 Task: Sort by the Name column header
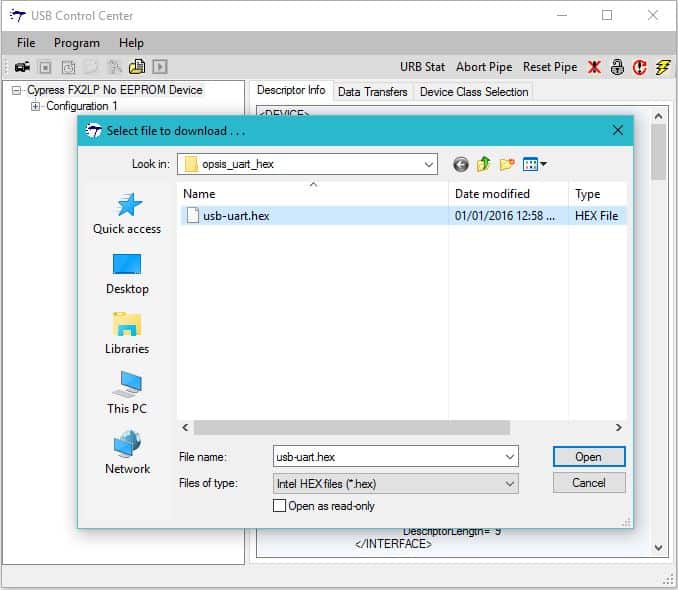pyautogui.click(x=314, y=194)
